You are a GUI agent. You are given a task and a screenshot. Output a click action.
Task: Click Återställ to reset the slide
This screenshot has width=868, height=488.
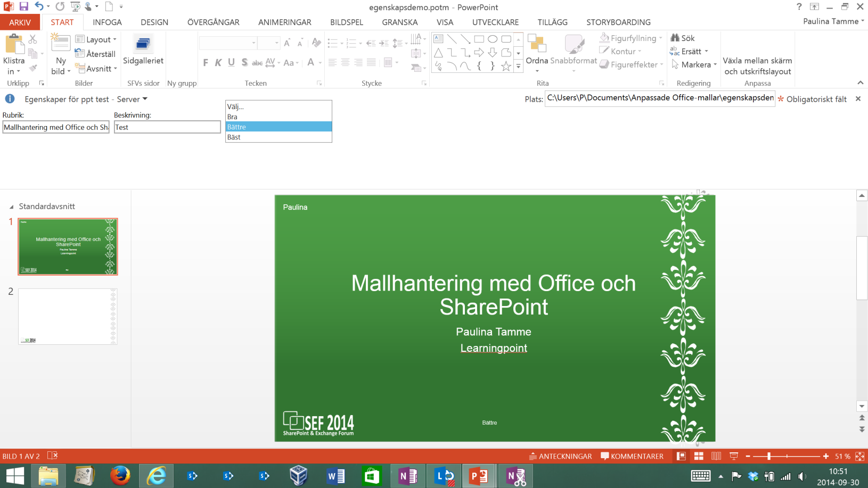[95, 54]
